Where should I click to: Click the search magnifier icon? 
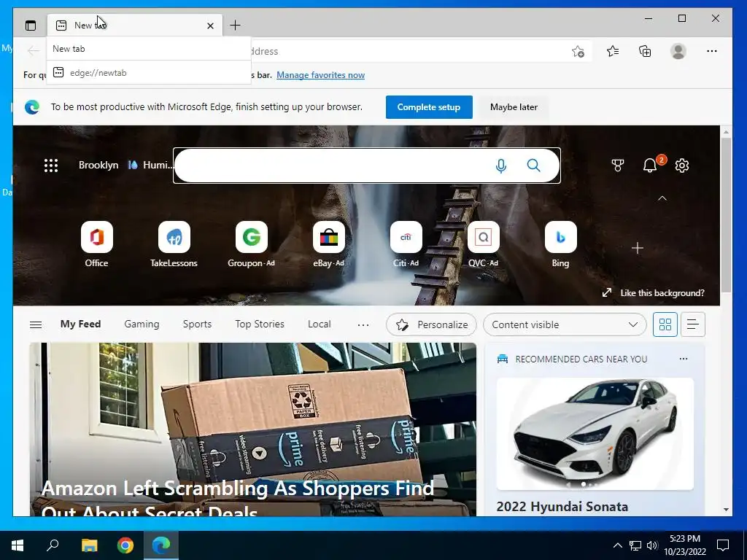(533, 166)
